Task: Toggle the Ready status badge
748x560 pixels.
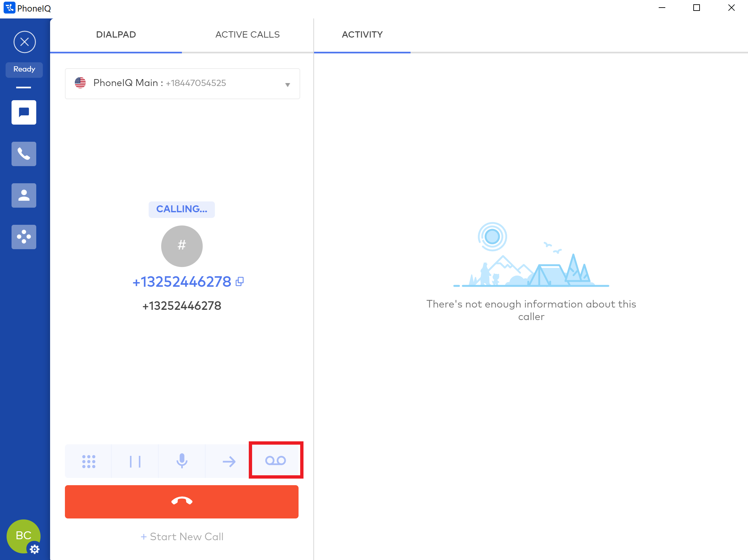Action: pyautogui.click(x=24, y=69)
